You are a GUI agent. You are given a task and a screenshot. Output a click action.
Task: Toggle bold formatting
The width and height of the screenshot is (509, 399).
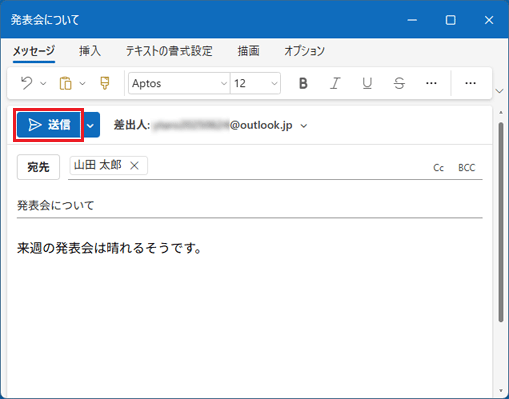[303, 83]
